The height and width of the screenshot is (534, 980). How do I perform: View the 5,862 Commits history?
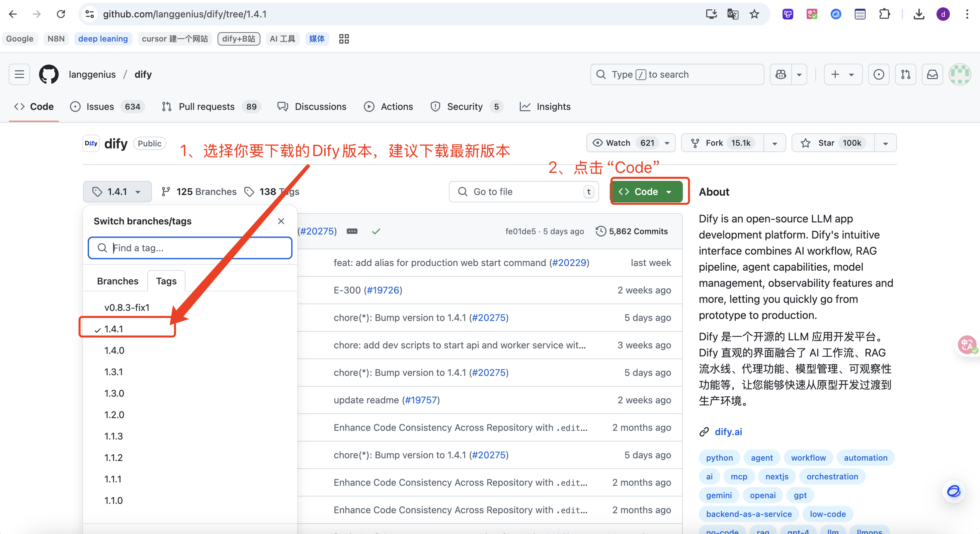(x=632, y=231)
